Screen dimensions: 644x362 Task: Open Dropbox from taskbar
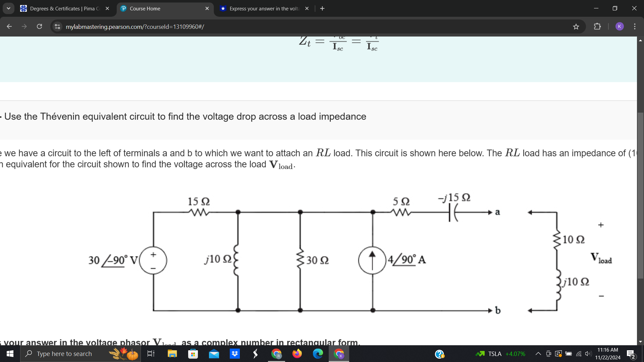(x=235, y=354)
